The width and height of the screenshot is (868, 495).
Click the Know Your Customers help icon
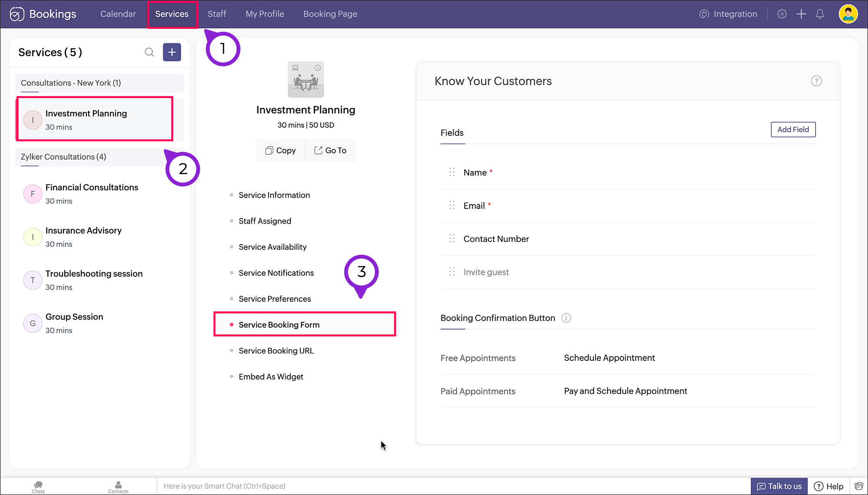pos(816,81)
